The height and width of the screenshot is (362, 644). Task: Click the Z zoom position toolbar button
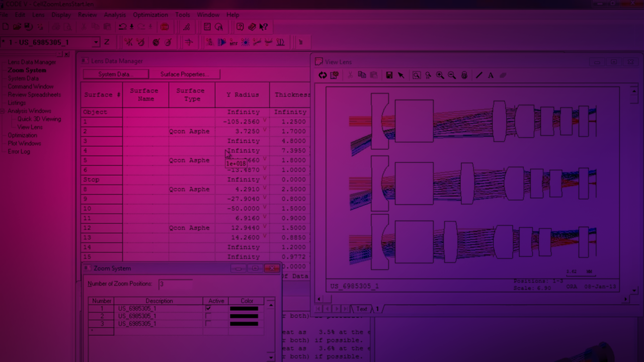[x=107, y=43]
